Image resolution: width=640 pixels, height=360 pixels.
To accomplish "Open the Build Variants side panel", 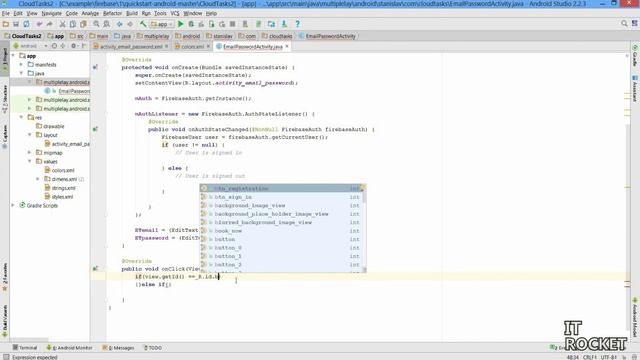I will click(x=5, y=321).
